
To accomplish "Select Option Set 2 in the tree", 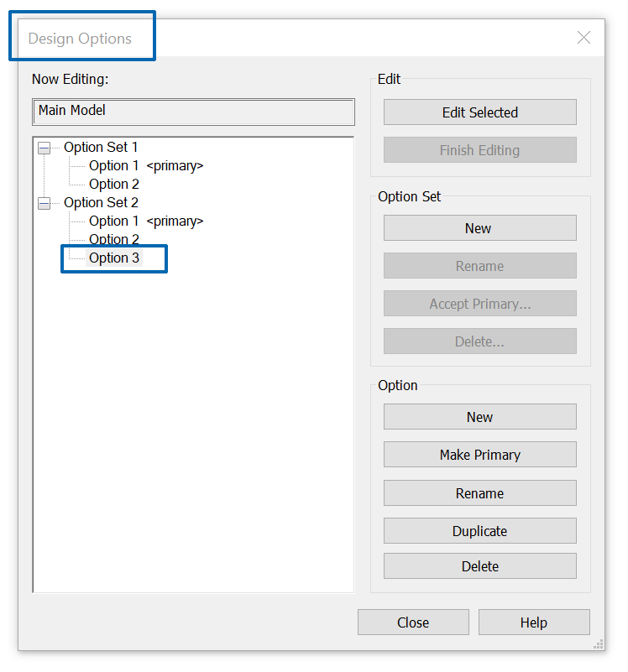I will 101,203.
